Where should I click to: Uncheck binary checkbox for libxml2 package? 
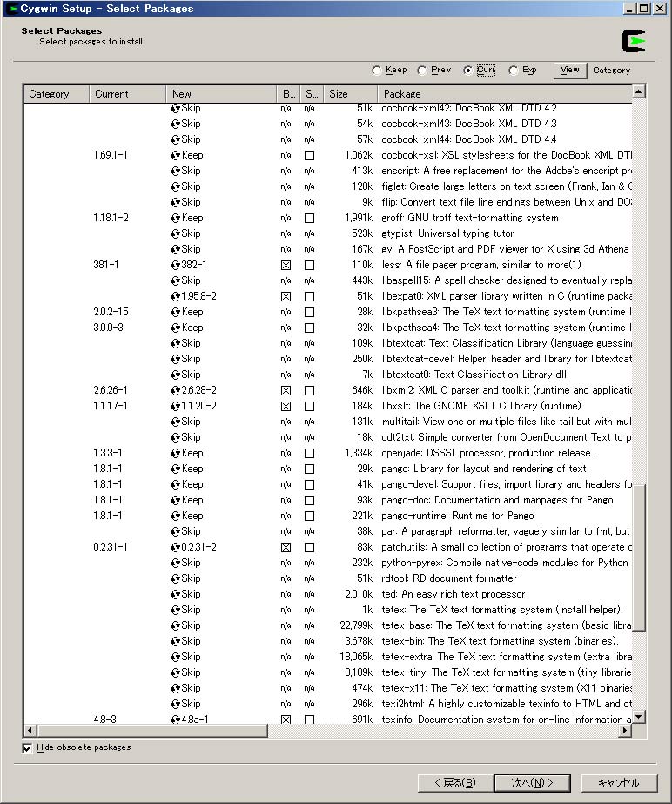(x=286, y=390)
